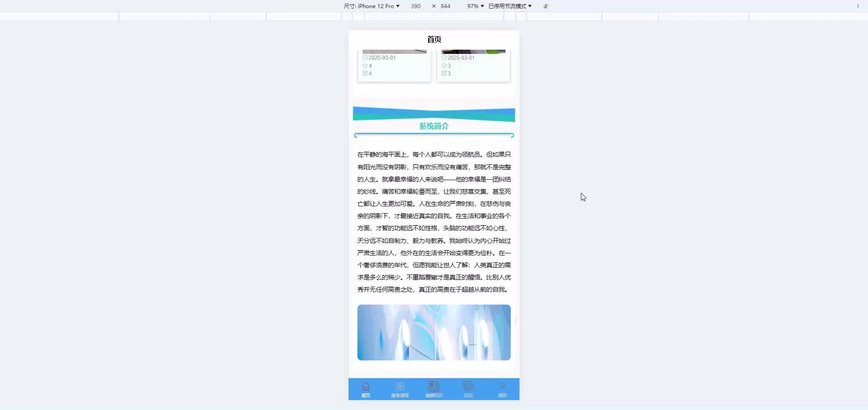Viewport: 868px width, 410px height.
Task: Click the star icon with count 3
Action: [444, 66]
